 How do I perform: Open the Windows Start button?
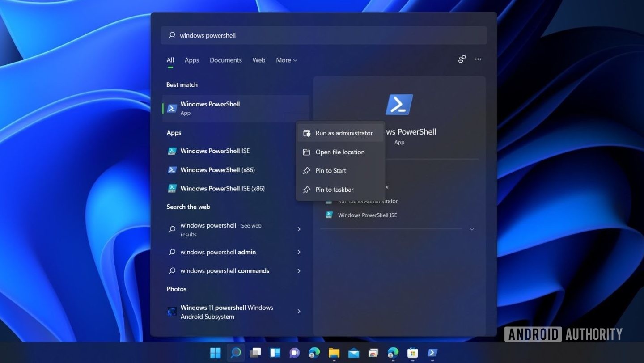[x=216, y=353]
